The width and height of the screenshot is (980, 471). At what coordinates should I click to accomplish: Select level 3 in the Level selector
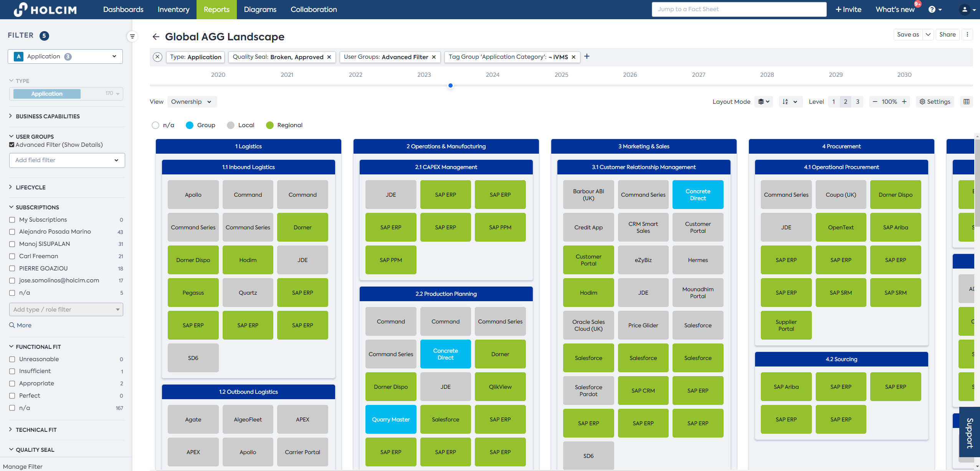pyautogui.click(x=858, y=102)
